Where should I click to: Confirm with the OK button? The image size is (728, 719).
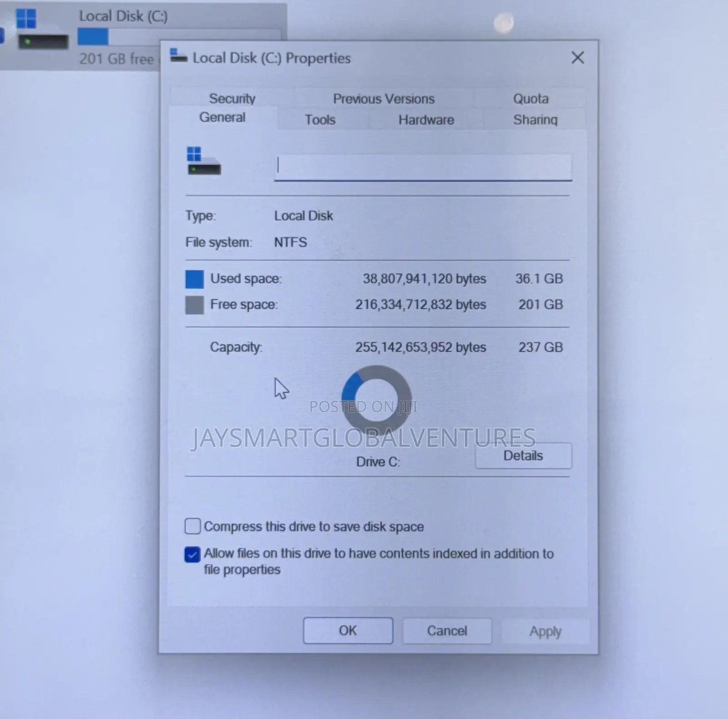coord(348,630)
